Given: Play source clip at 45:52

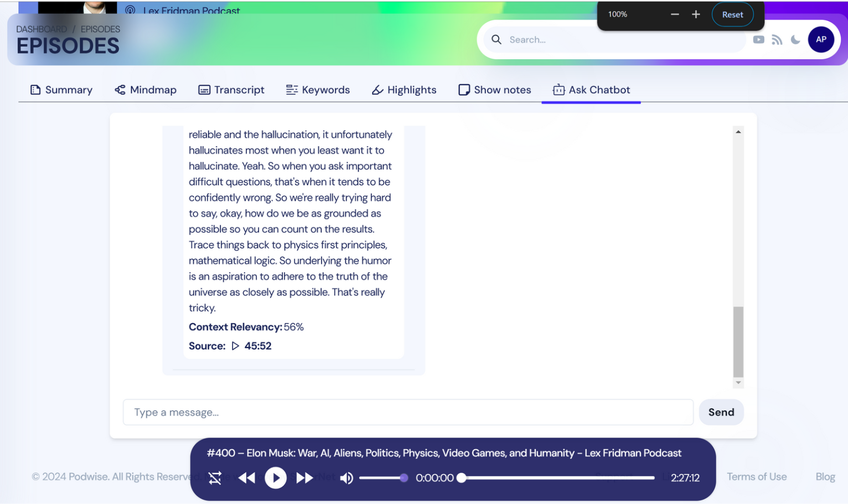Looking at the screenshot, I should click(235, 346).
